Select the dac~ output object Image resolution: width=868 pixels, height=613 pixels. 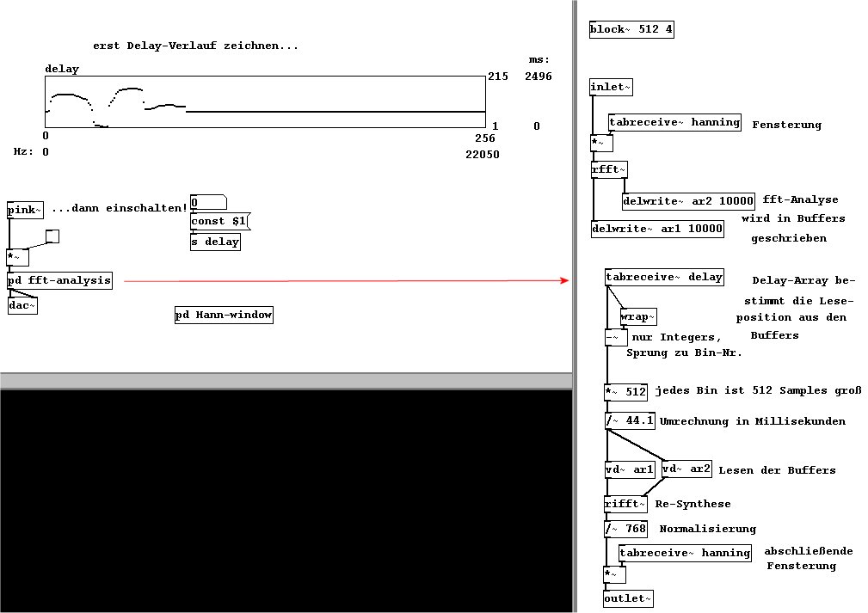click(22, 305)
